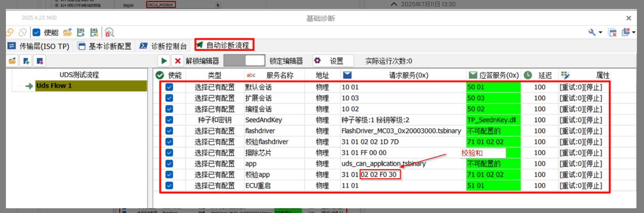Open the dropdown arrow beside pop-out window icon
644x213 pixels.
coord(633,32)
